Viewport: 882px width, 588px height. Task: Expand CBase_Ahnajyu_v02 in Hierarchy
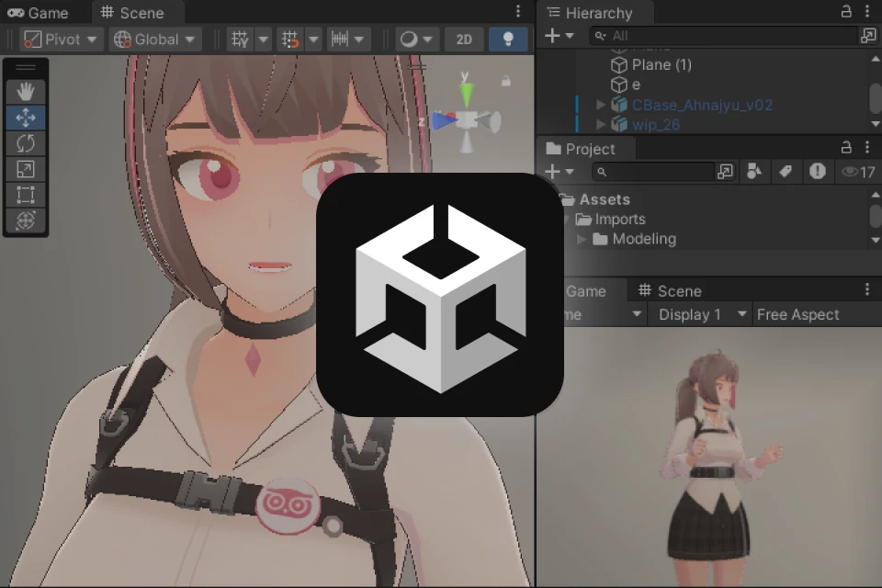[x=601, y=105]
